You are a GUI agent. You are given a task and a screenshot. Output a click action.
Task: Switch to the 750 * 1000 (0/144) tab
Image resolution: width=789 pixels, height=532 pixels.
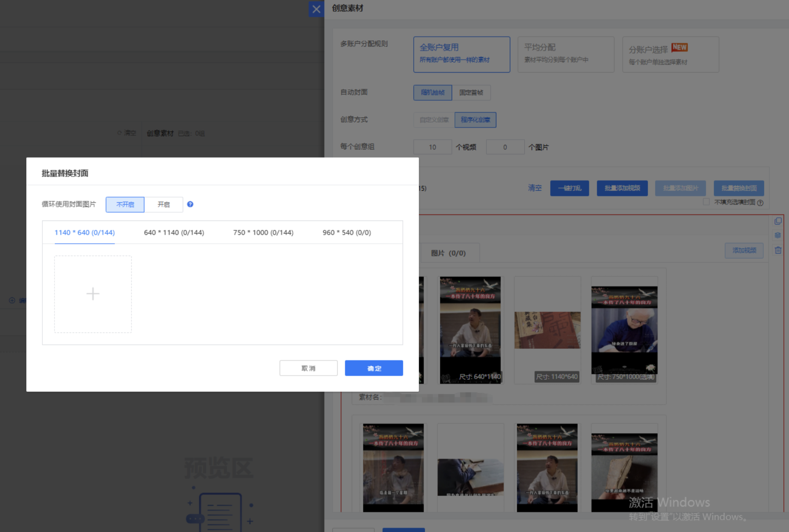264,232
